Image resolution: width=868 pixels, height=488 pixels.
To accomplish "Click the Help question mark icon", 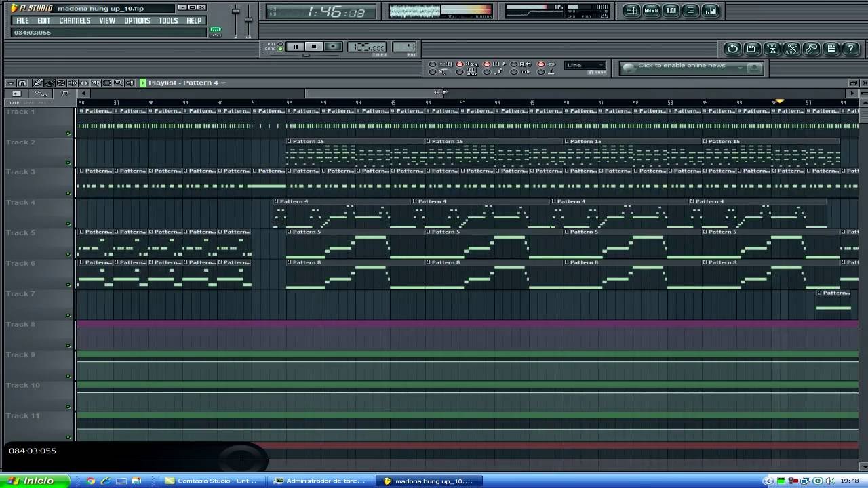I will click(x=850, y=49).
